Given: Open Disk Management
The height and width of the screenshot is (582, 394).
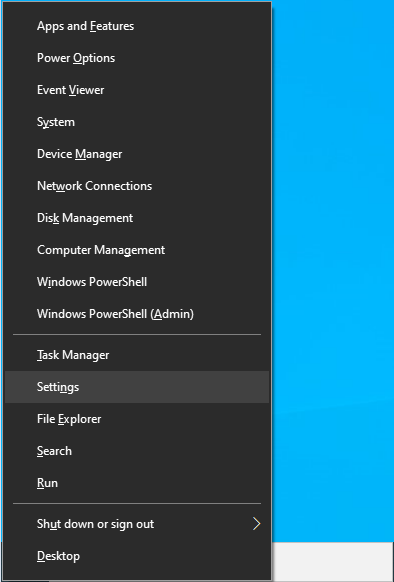Looking at the screenshot, I should tap(137, 218).
